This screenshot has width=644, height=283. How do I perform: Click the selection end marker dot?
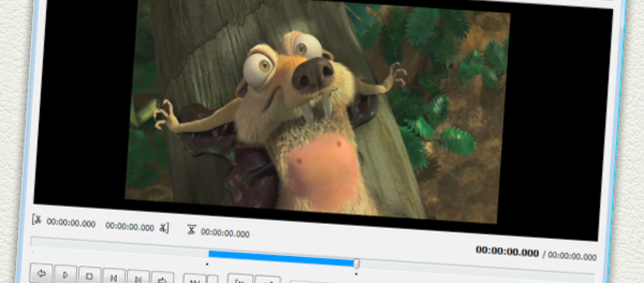[356, 273]
